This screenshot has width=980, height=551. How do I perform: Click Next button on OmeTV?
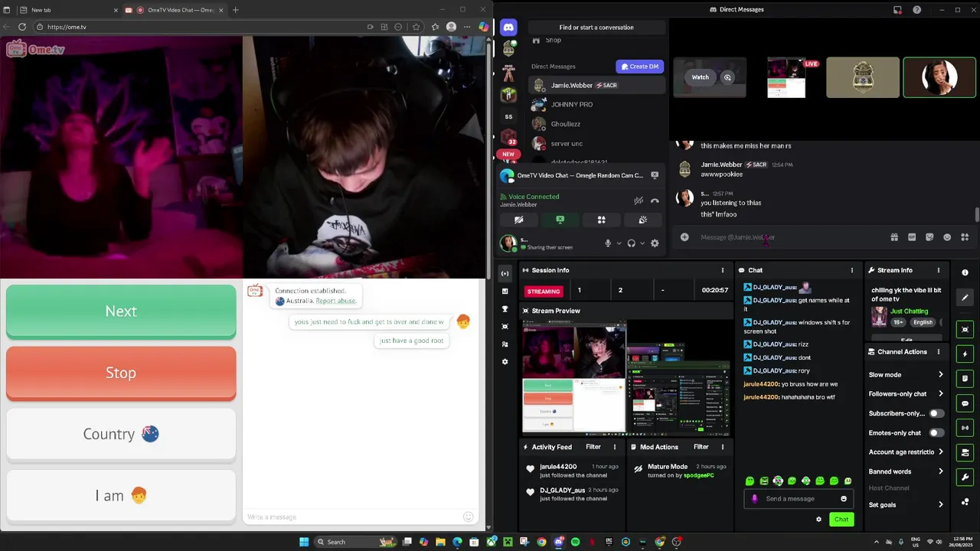click(x=121, y=311)
